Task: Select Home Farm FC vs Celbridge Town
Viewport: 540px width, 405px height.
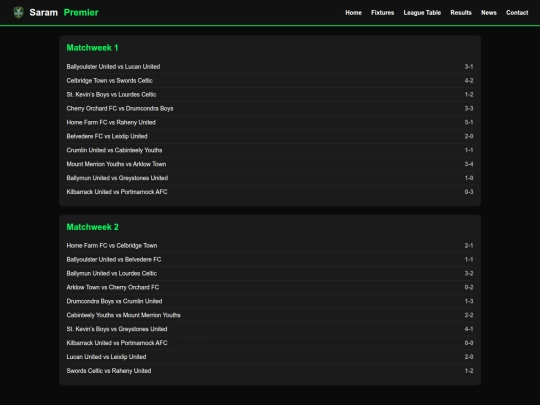Action: coord(270,246)
